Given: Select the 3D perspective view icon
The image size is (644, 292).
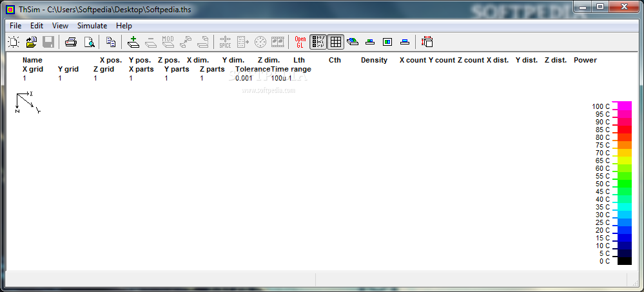Looking at the screenshot, I should [353, 42].
